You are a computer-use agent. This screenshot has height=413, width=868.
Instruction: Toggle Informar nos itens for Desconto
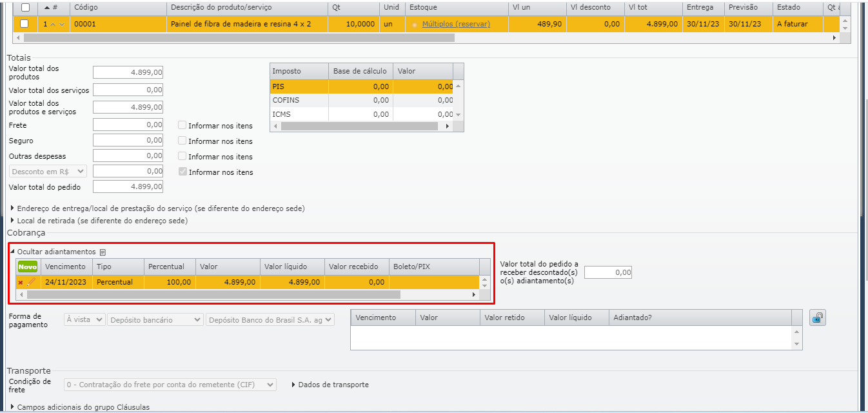pos(182,172)
